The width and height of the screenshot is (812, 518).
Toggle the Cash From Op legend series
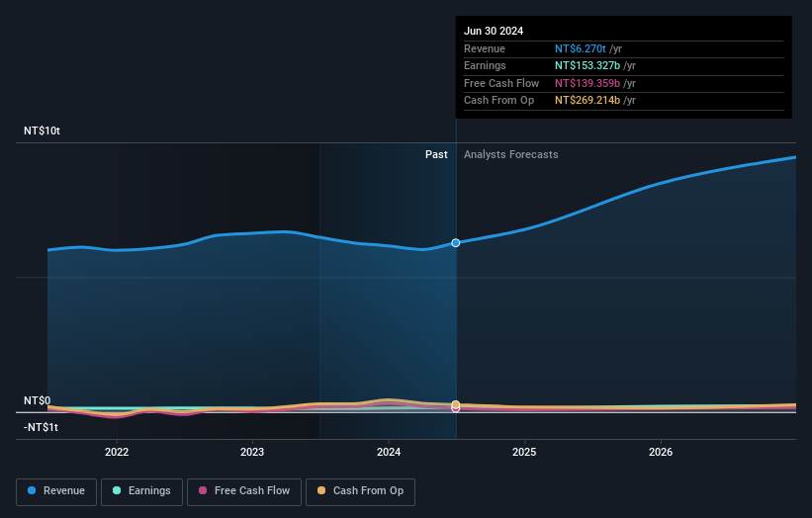tap(360, 491)
